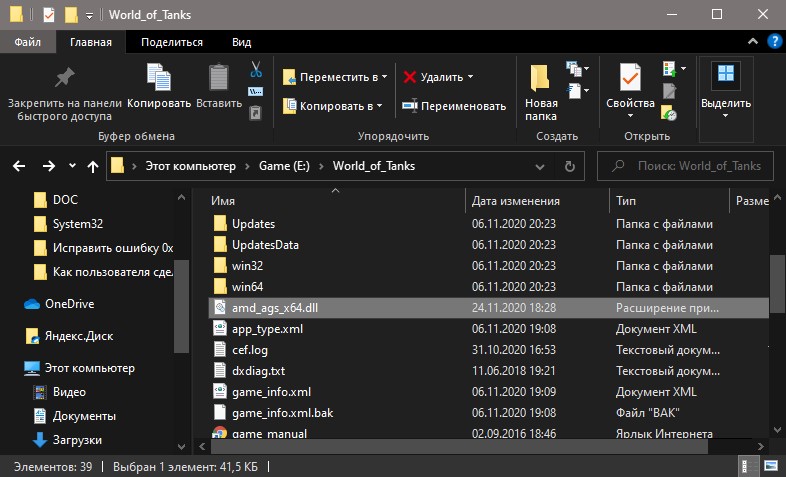Click the Edit icon in Открыть group

[669, 91]
